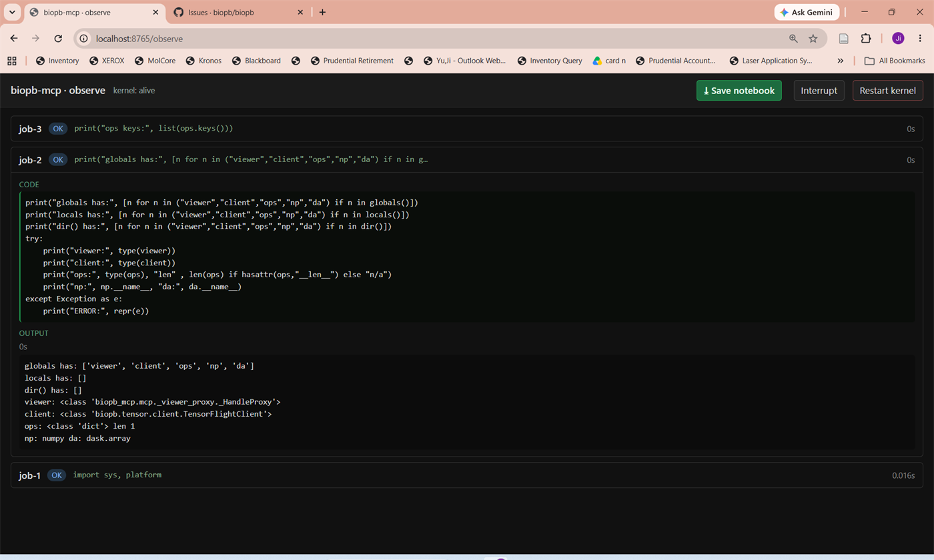
Task: Collapse the job-2 row header
Action: point(467,160)
